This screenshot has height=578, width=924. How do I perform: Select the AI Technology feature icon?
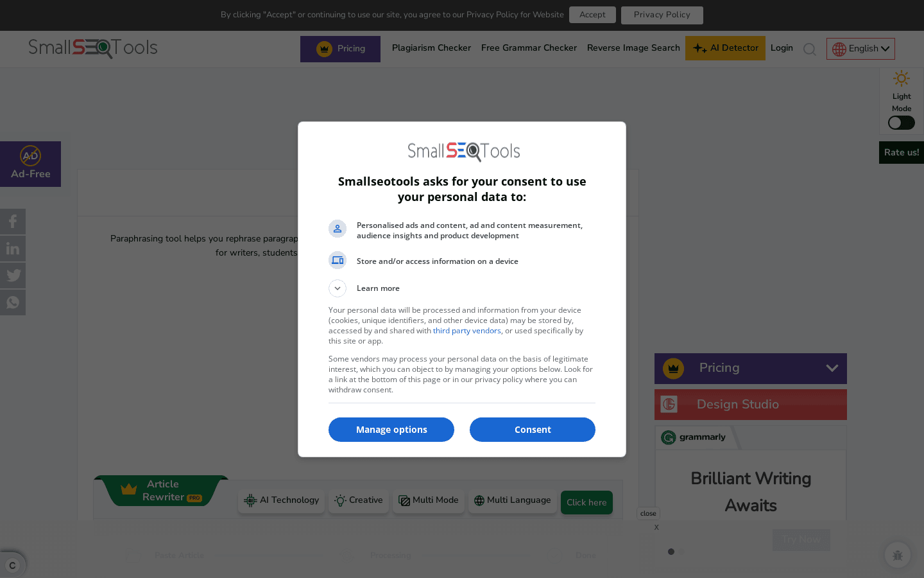250,500
